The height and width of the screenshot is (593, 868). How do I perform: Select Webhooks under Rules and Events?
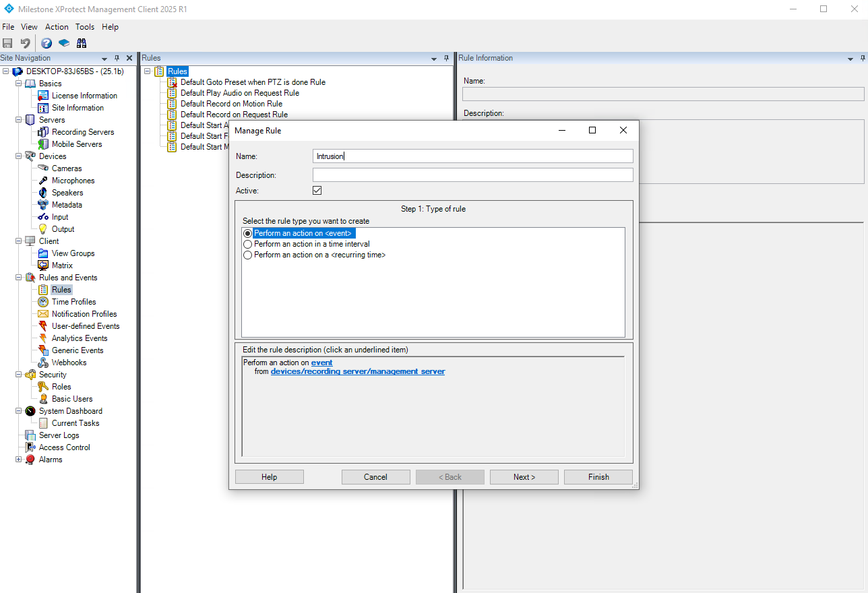[x=69, y=363]
